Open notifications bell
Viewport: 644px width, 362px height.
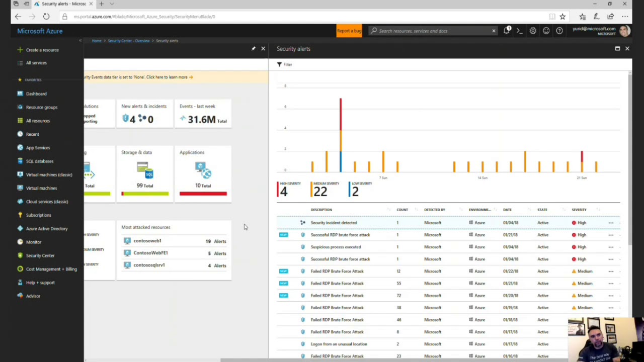coord(507,31)
